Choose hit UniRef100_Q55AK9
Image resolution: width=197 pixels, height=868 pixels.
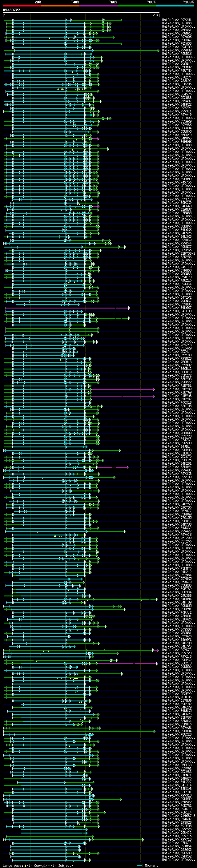click(x=176, y=121)
